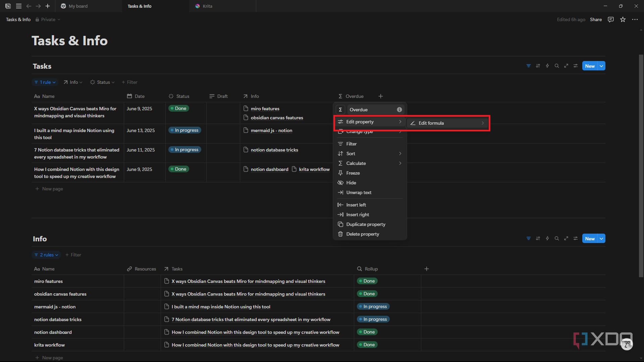Click the comments icon in top bar
Screen dimensions: 644x362
[611, 19]
